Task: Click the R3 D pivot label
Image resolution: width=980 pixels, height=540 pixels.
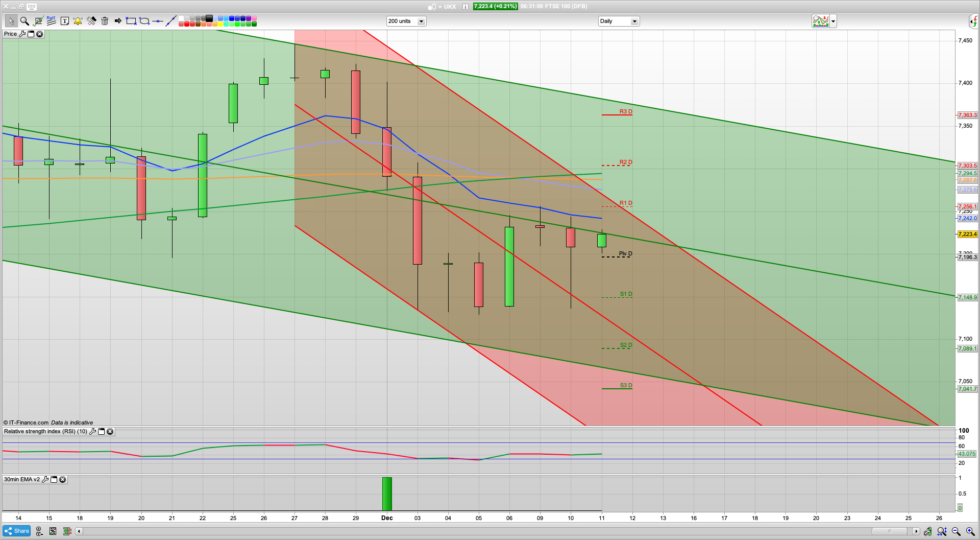Action: pyautogui.click(x=626, y=111)
